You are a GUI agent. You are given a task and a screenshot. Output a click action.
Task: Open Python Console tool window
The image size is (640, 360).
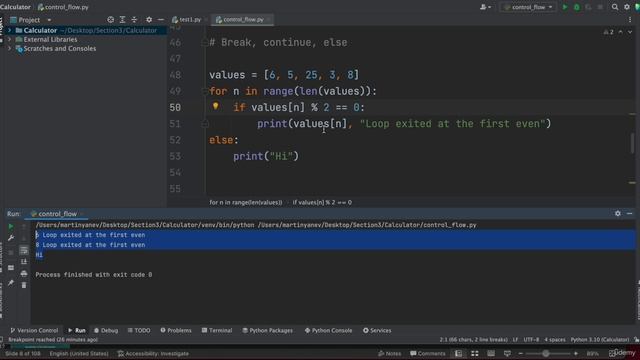(x=328, y=331)
